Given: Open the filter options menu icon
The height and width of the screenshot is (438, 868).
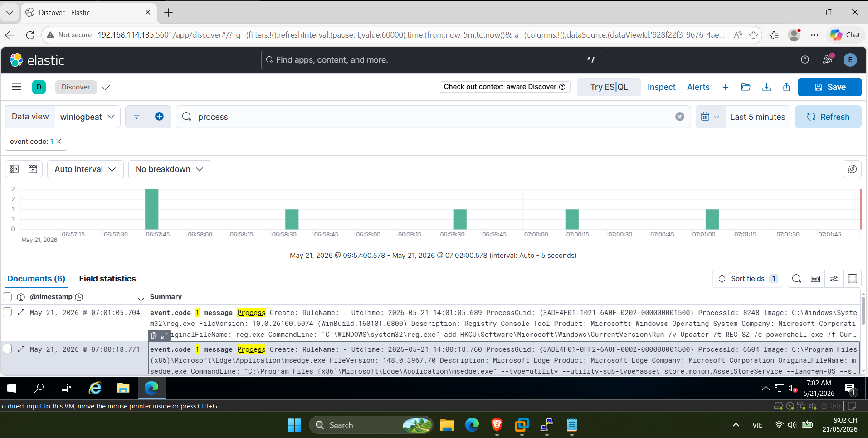Looking at the screenshot, I should 137,117.
